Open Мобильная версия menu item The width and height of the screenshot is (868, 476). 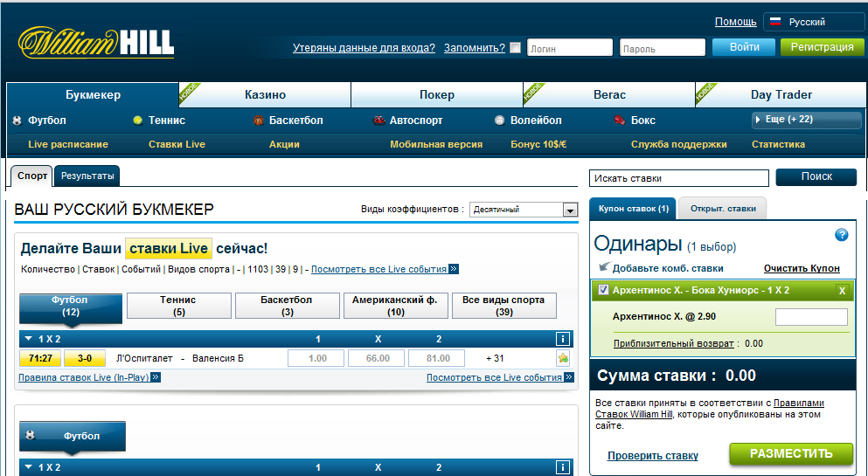pyautogui.click(x=436, y=144)
